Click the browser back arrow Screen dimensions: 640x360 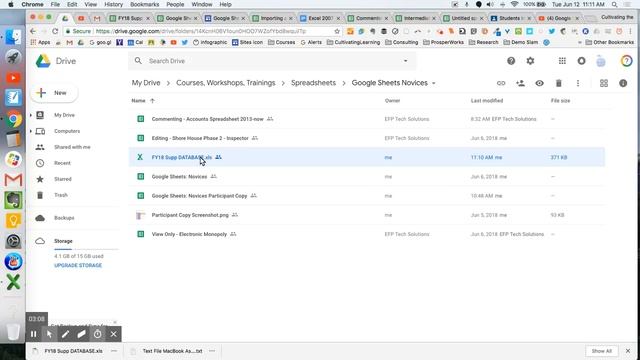(x=33, y=31)
